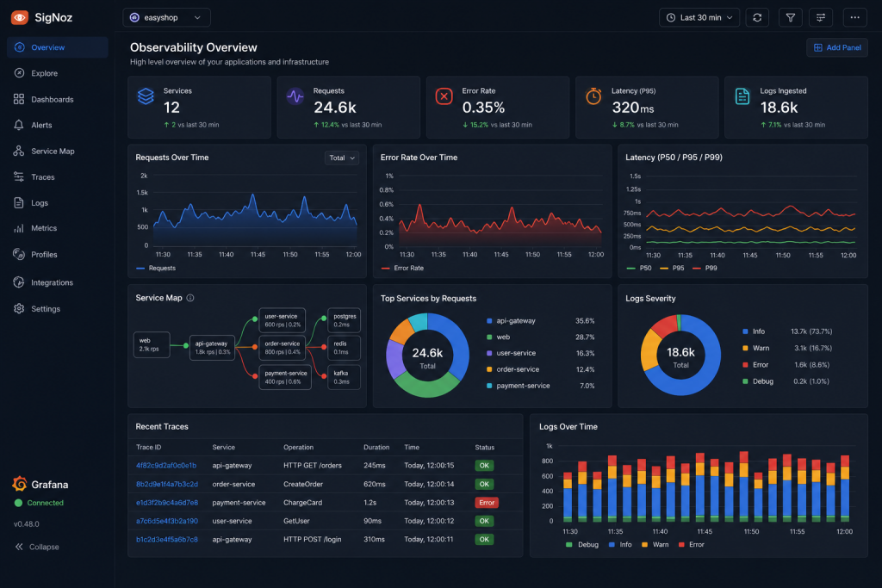Click the Integrations sidebar icon
The image size is (882, 588).
point(19,282)
